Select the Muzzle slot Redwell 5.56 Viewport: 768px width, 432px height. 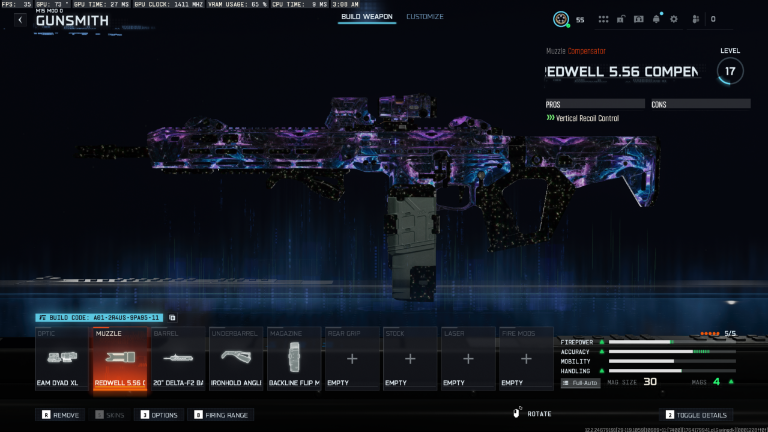[120, 359]
